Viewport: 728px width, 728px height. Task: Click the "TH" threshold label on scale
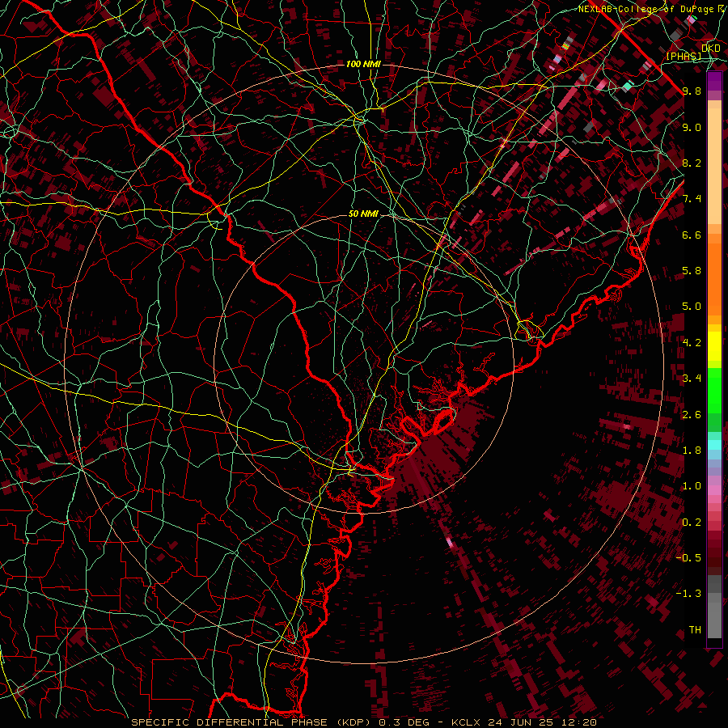(x=695, y=630)
